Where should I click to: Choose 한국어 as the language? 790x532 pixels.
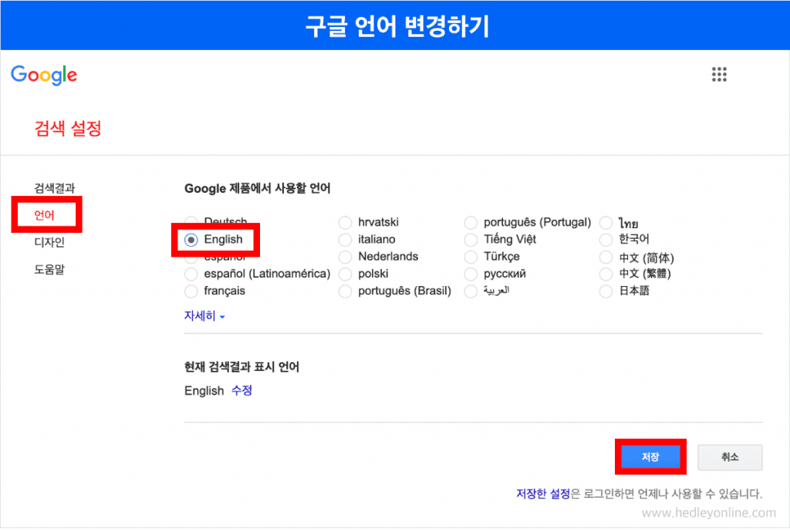606,240
